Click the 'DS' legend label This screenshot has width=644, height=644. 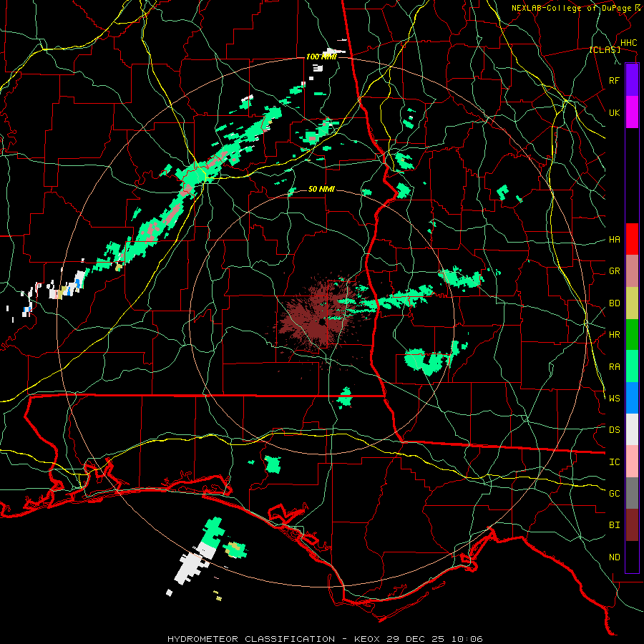615,430
